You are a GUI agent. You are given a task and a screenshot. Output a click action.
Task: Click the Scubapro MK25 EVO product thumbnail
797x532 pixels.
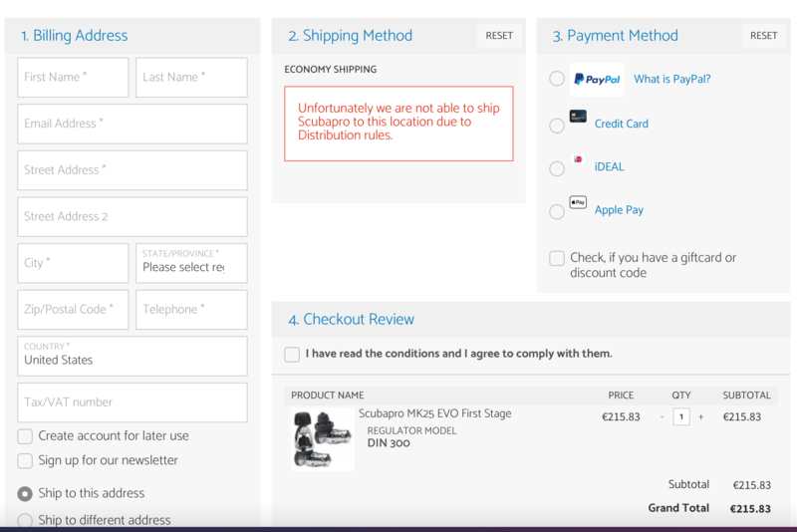click(x=322, y=438)
